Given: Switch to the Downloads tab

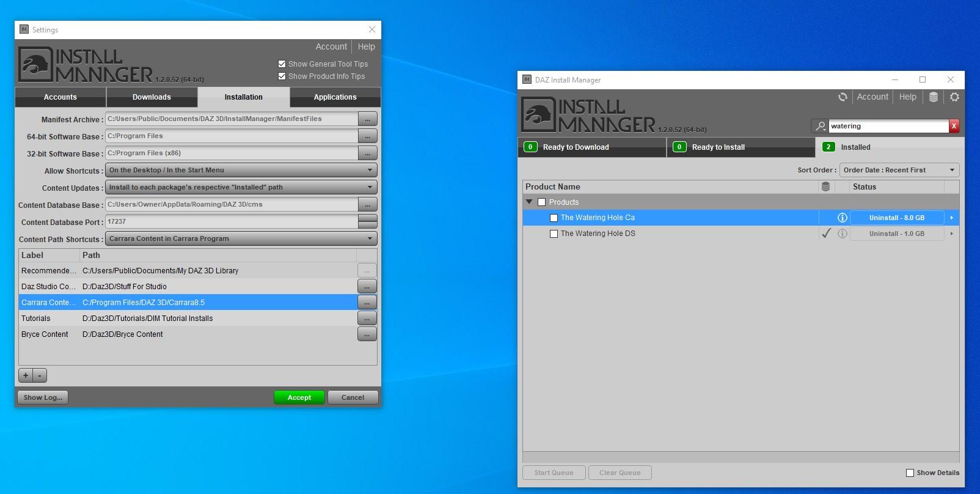Looking at the screenshot, I should (x=152, y=97).
